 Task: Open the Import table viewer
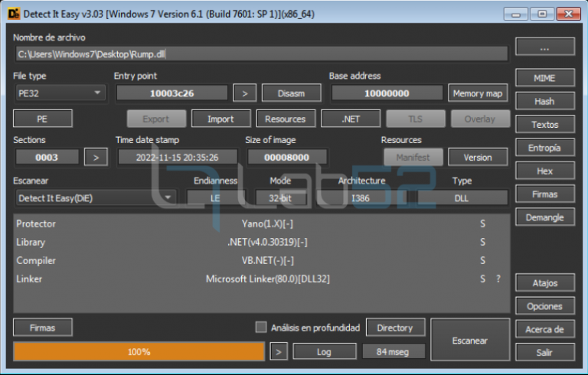(x=220, y=119)
